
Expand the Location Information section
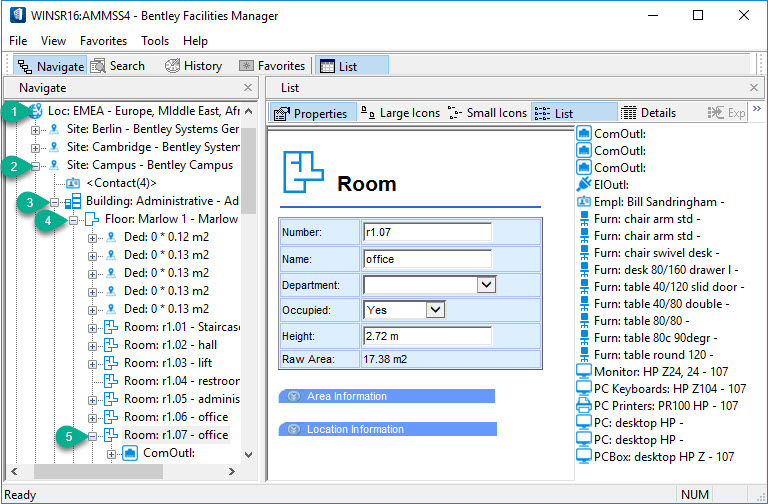(x=387, y=429)
